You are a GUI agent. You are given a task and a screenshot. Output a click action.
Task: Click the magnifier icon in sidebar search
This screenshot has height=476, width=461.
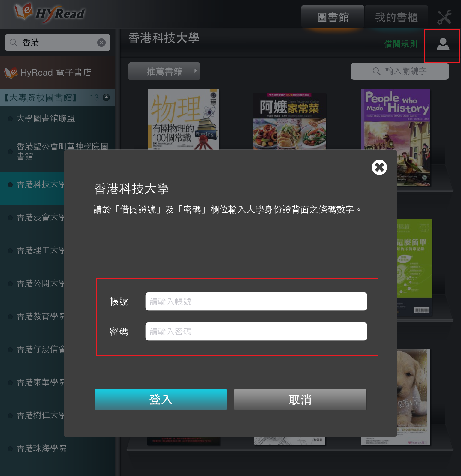(13, 43)
